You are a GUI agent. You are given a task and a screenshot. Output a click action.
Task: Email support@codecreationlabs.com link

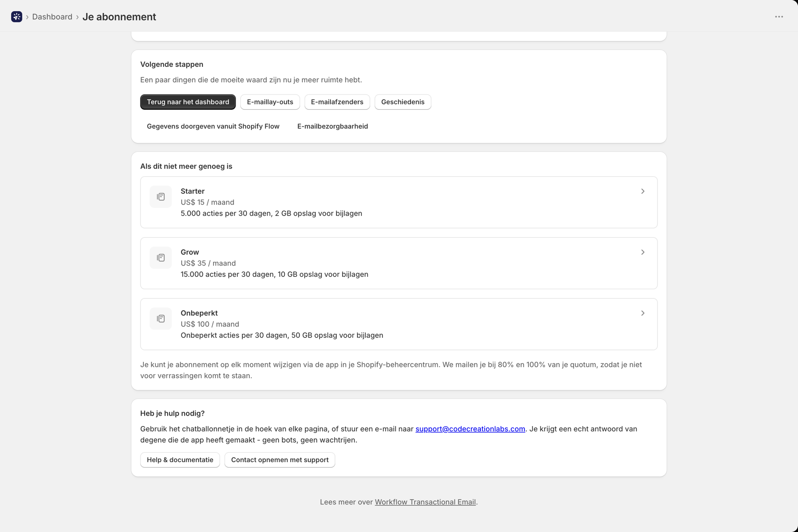coord(470,429)
